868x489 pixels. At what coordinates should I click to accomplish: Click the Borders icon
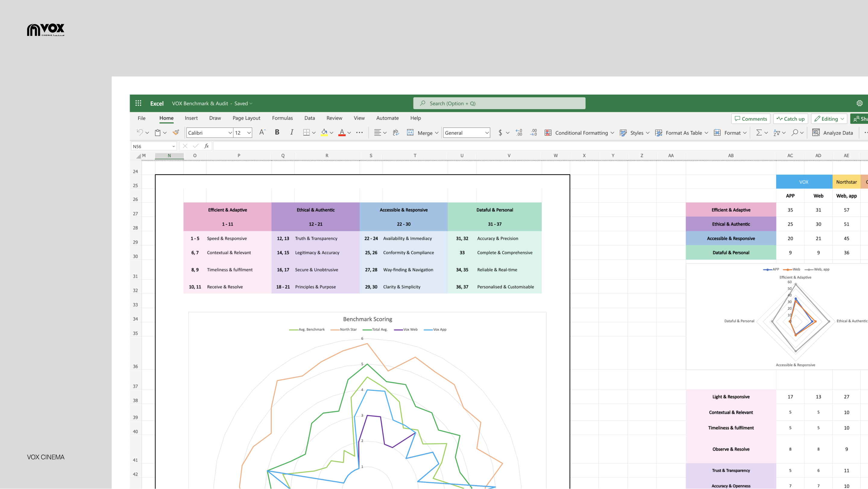[306, 132]
